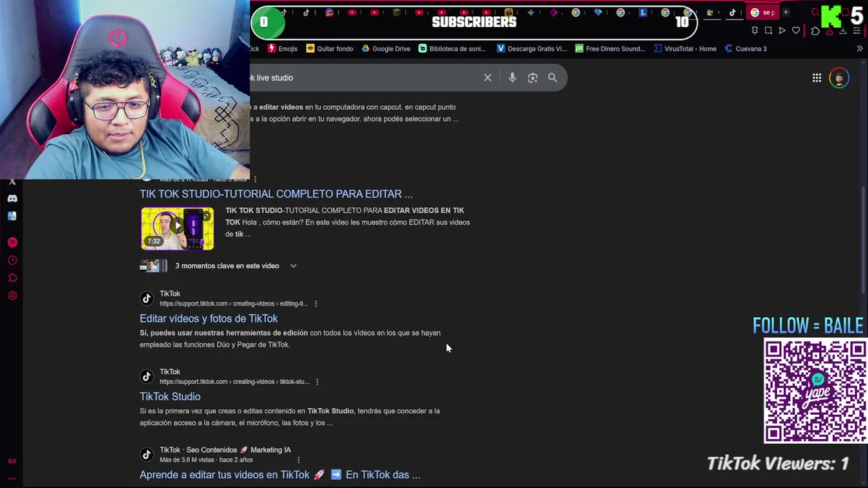Open the VirusTotal - Home bookmark

point(685,49)
